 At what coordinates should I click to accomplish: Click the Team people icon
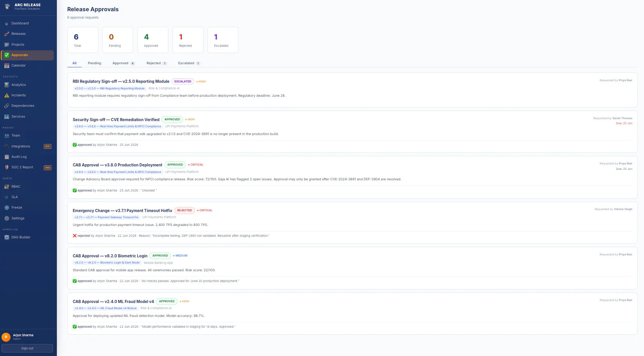pos(7,136)
